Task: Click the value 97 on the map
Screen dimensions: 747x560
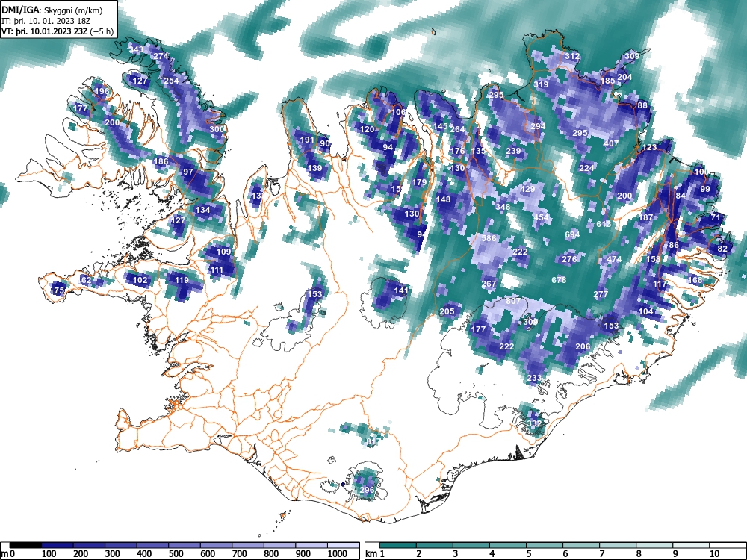Action: point(188,172)
